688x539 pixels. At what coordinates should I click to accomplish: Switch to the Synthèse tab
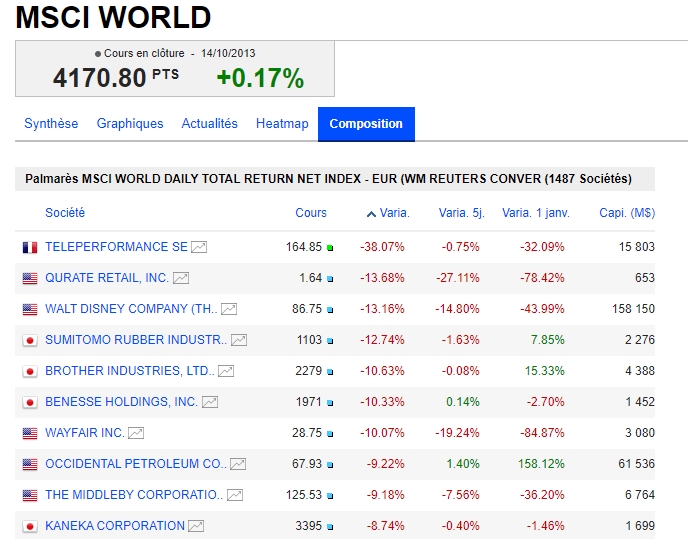(x=51, y=124)
